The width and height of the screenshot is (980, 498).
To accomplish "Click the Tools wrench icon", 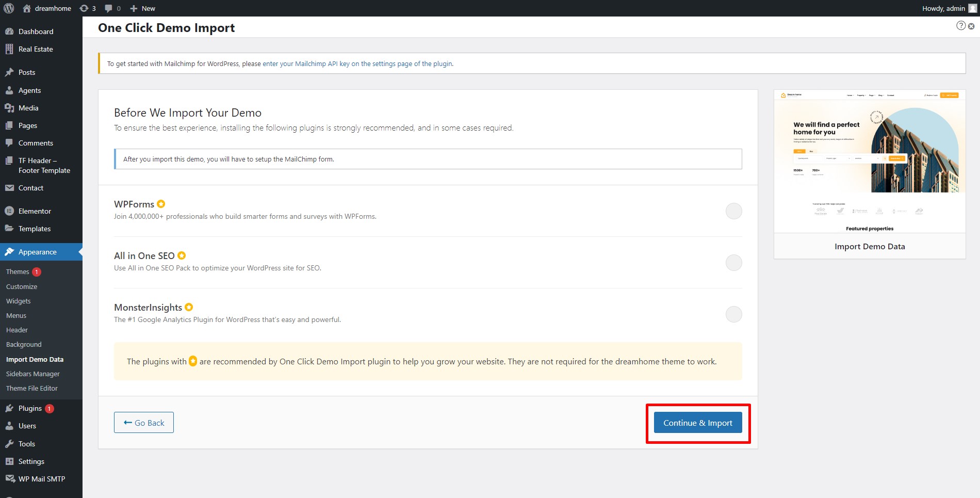I will (9, 444).
